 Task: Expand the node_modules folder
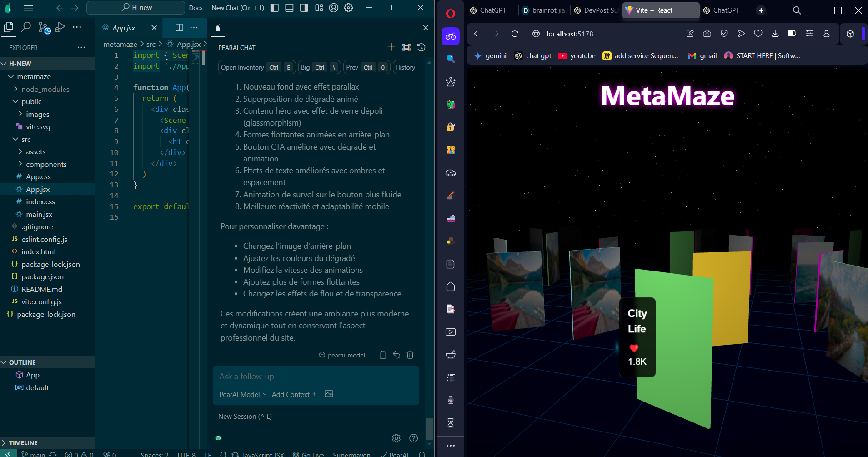click(45, 89)
